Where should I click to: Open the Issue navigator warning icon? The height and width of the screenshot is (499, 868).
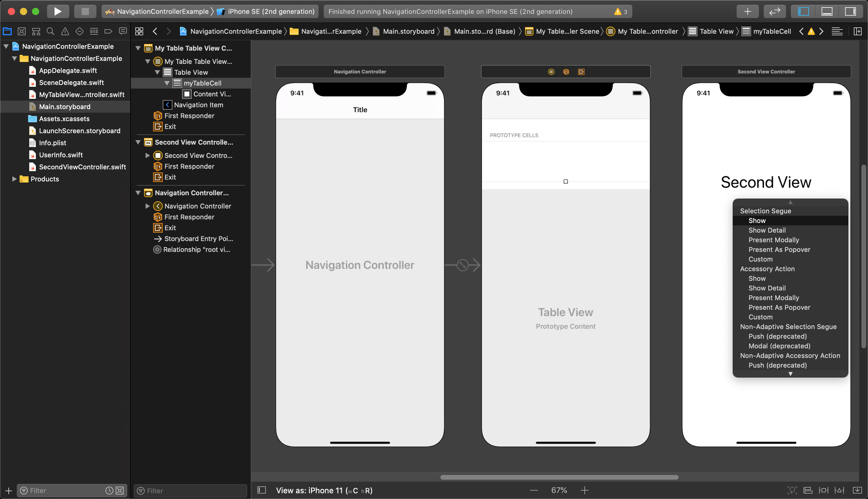65,32
